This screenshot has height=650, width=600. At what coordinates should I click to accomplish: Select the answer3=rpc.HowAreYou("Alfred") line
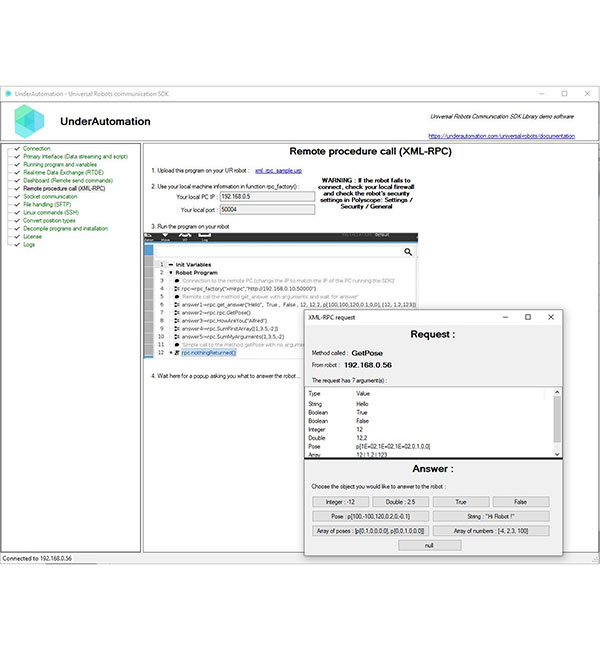[x=224, y=321]
